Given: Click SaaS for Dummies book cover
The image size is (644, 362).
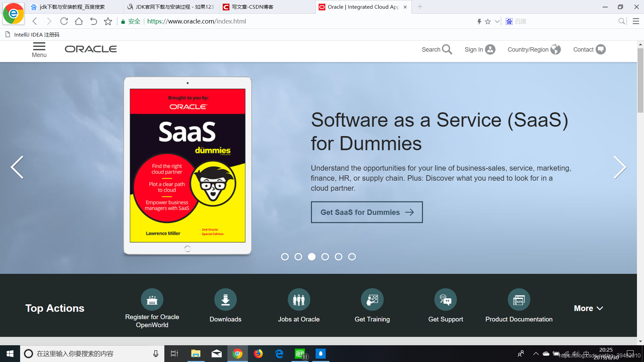Looking at the screenshot, I should coord(187,166).
